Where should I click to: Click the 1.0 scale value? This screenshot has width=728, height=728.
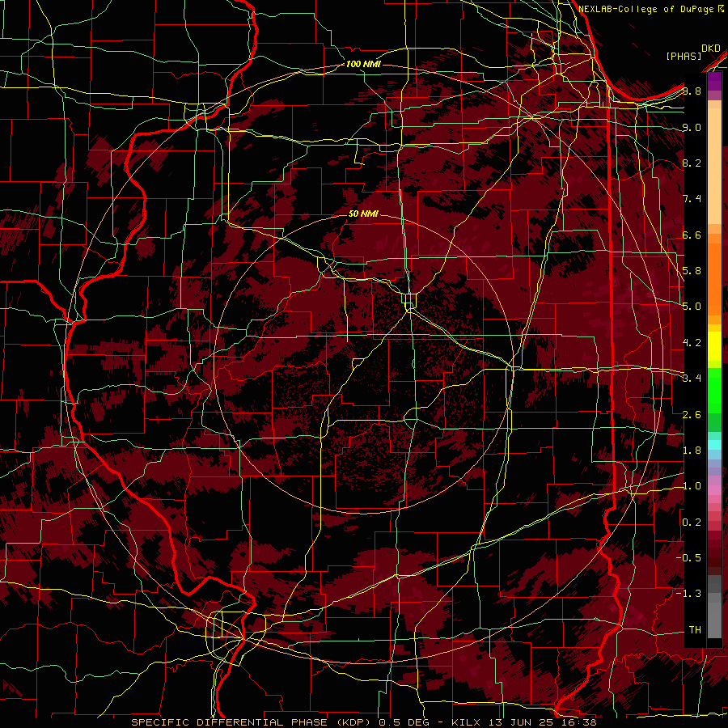point(692,486)
